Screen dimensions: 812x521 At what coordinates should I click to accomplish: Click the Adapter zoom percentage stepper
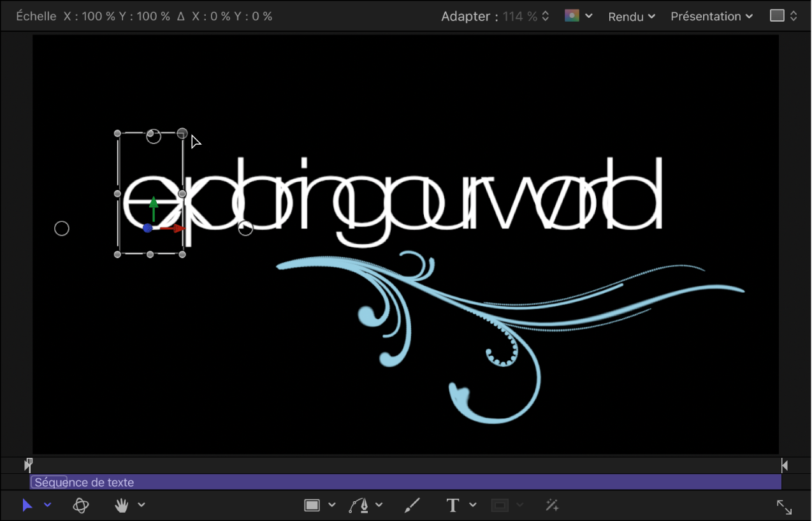coord(546,17)
